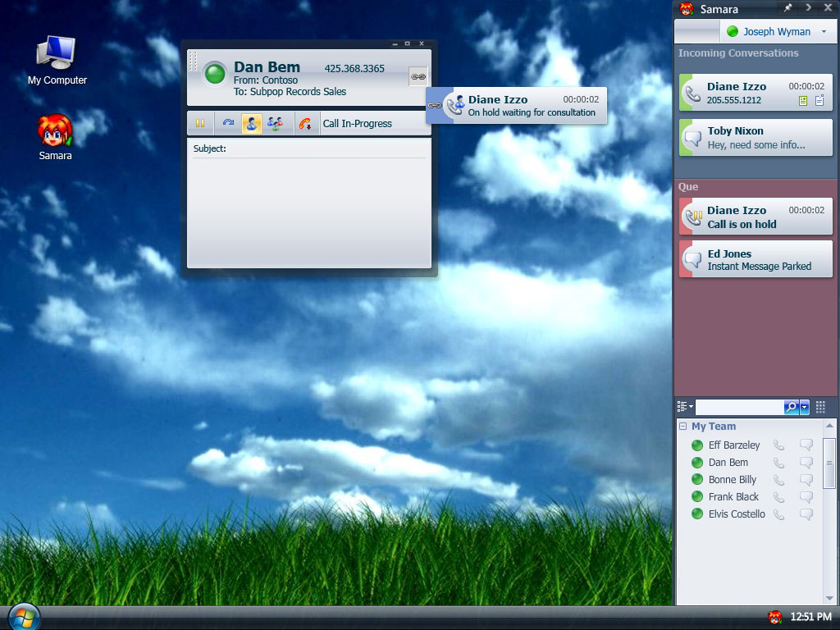The width and height of the screenshot is (840, 630).
Task: Open the Joseph Wyman status dropdown
Action: (824, 32)
